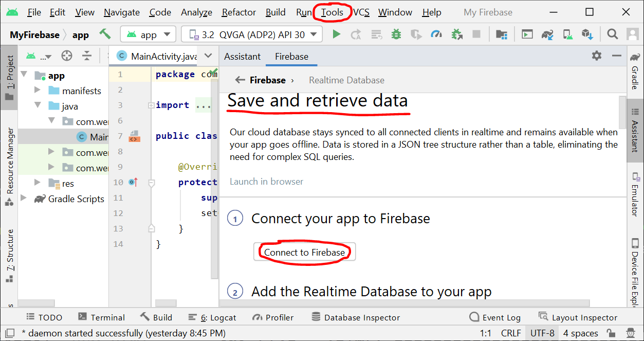Open the QVGA API 30 device dropdown
Screen dimensions: 644x341
(252, 34)
